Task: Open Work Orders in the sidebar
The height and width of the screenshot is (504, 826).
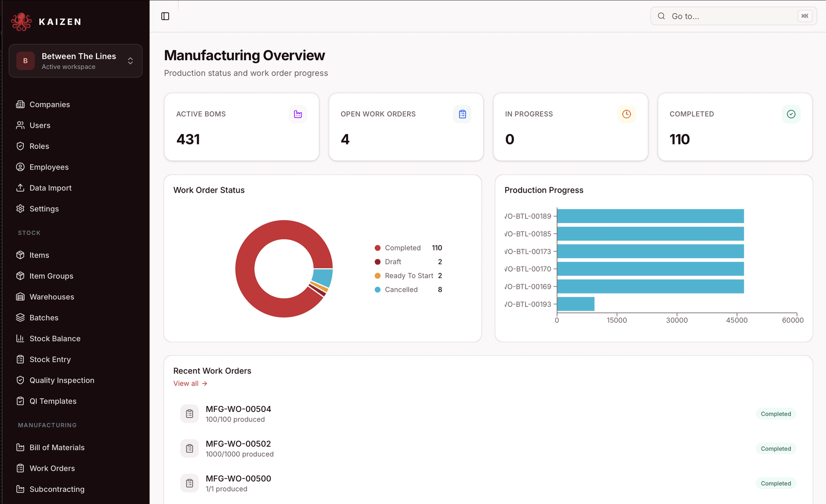Action: pos(52,468)
